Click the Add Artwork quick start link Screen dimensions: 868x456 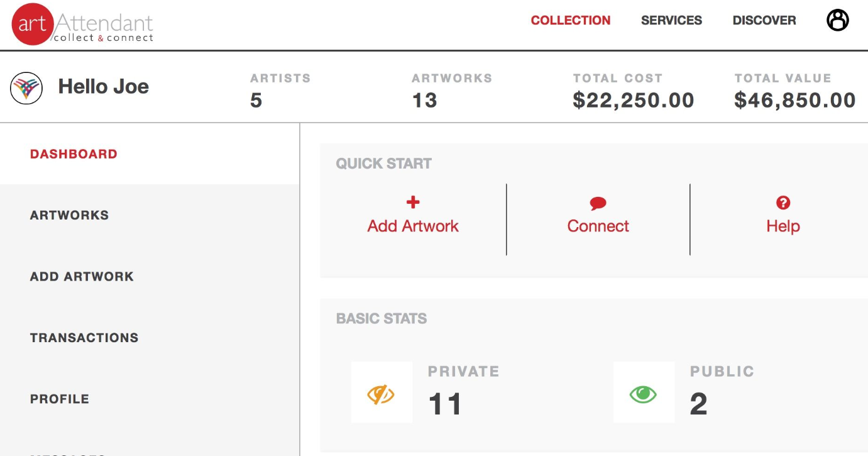(x=413, y=226)
